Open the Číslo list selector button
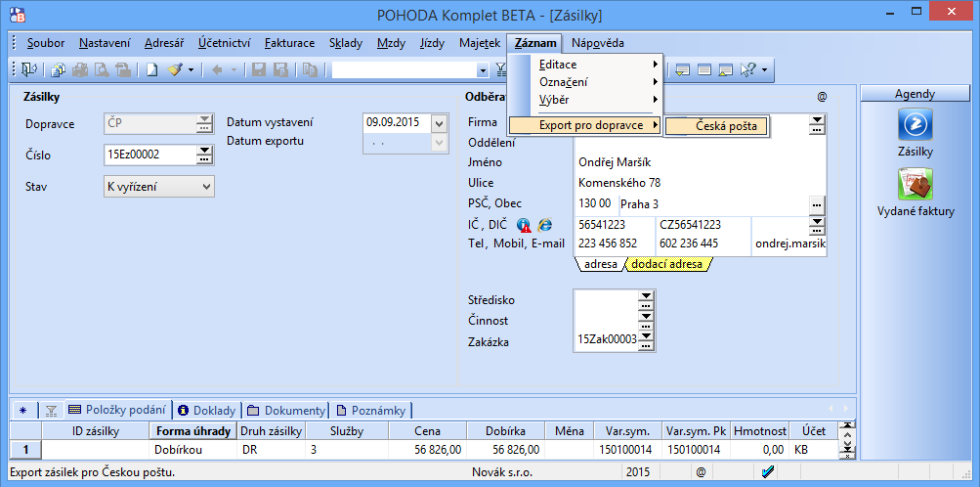This screenshot has width=980, height=487. point(204,155)
